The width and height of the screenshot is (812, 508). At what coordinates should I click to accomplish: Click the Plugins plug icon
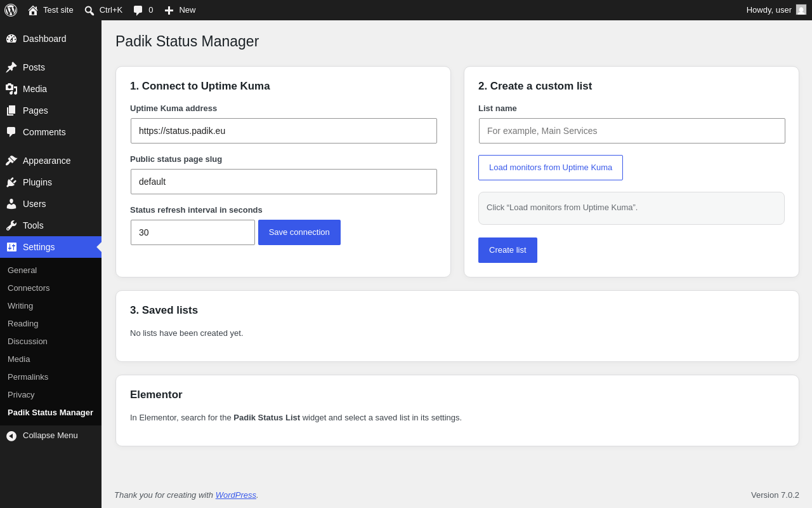[11, 182]
